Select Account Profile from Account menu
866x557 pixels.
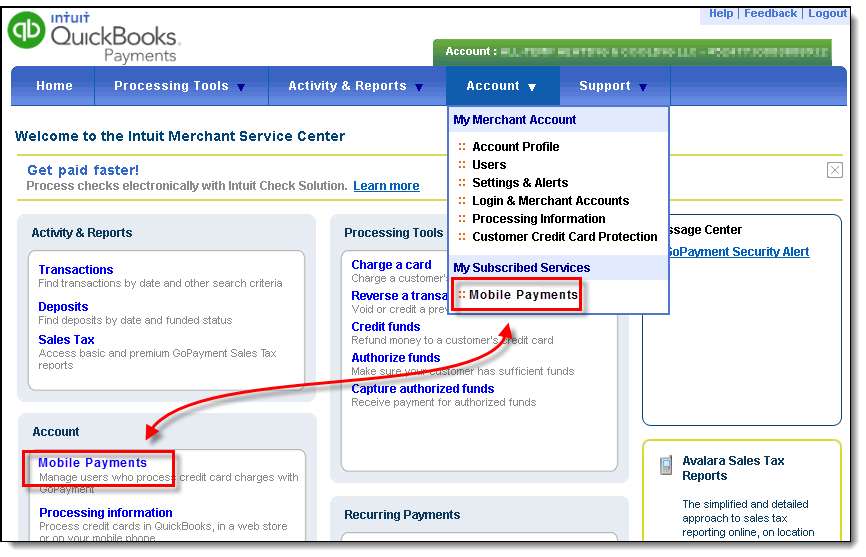pyautogui.click(x=515, y=147)
